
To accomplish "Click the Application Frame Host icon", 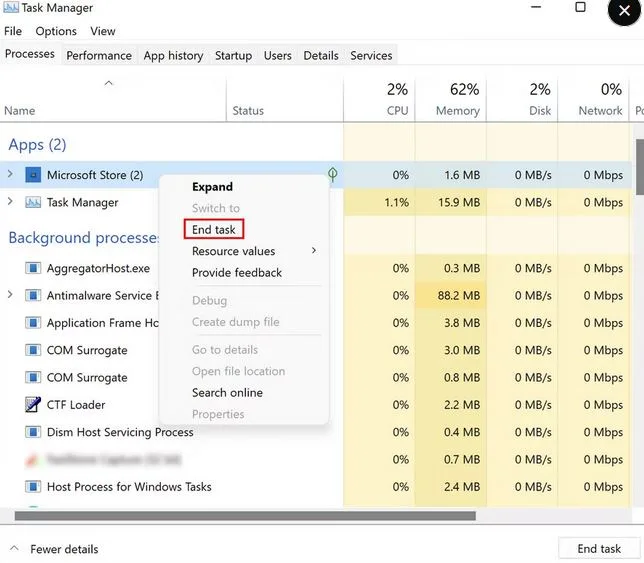I will coord(33,323).
